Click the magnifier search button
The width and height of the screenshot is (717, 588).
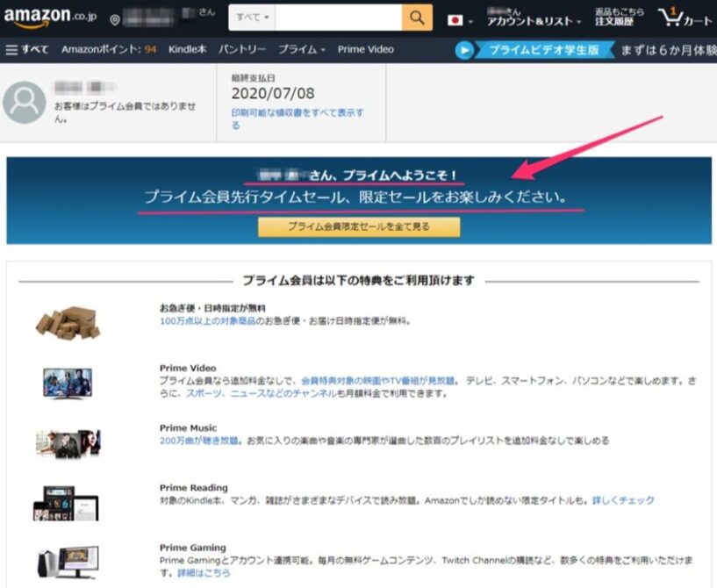point(417,18)
